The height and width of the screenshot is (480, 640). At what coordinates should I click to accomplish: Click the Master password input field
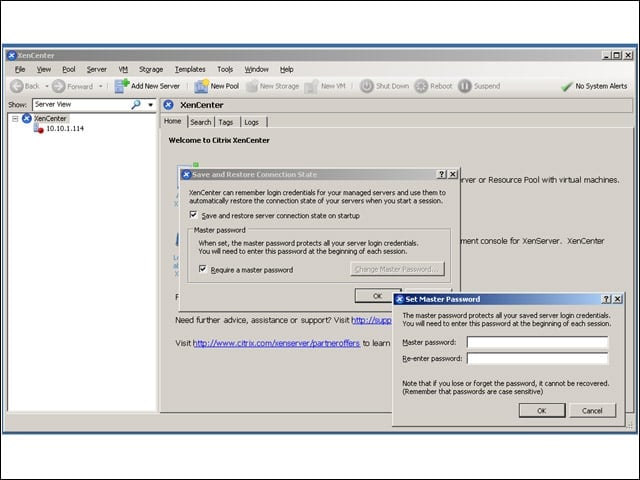coord(537,342)
